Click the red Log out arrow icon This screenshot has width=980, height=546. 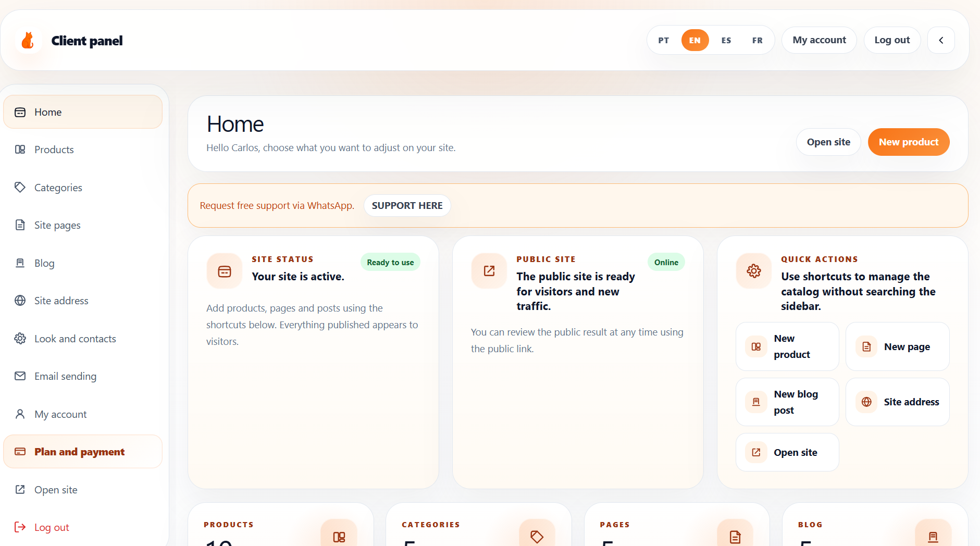point(20,527)
